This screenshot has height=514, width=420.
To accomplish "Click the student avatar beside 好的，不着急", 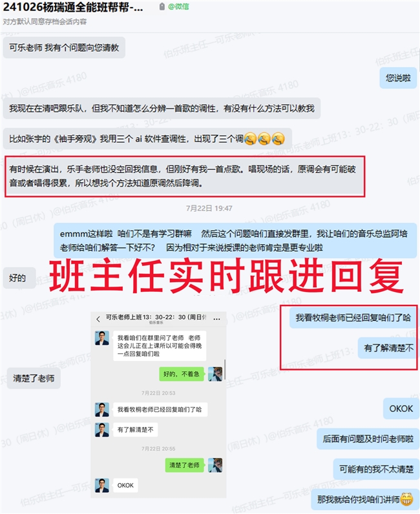I will click(x=215, y=374).
